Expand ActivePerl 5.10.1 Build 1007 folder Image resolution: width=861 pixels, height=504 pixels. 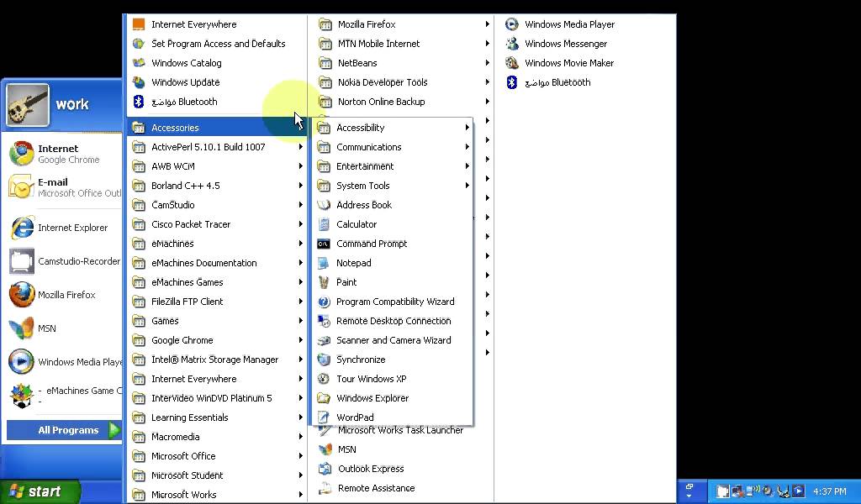216,147
